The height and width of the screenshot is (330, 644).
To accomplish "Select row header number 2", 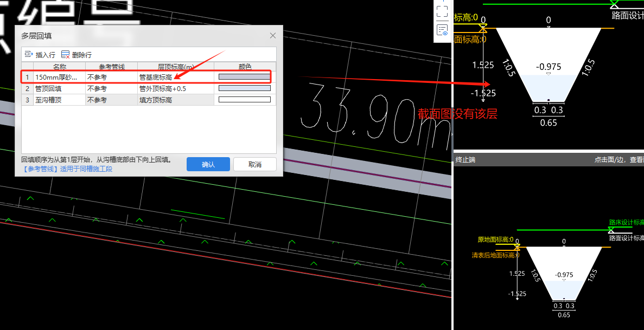I will click(28, 88).
